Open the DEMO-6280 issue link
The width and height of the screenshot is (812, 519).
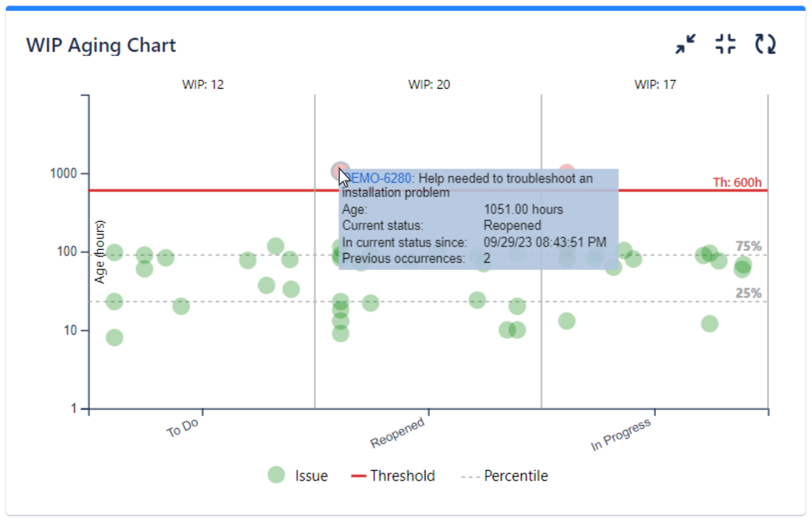pos(377,178)
